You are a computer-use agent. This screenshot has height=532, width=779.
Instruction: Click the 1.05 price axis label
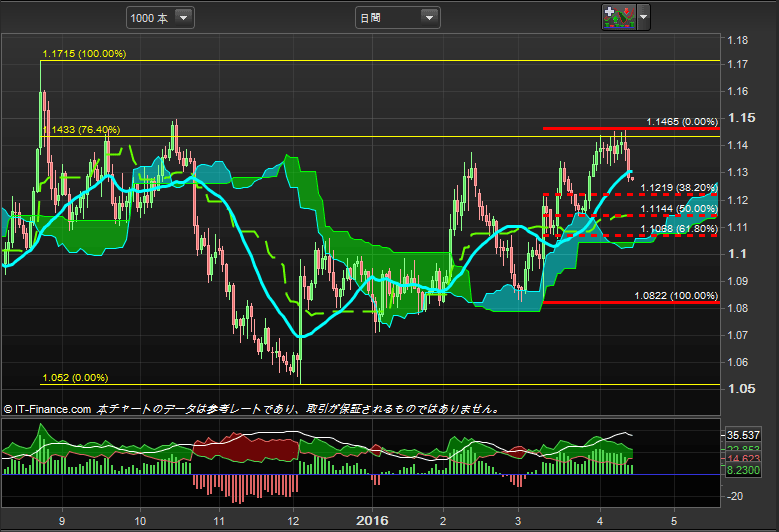741,388
